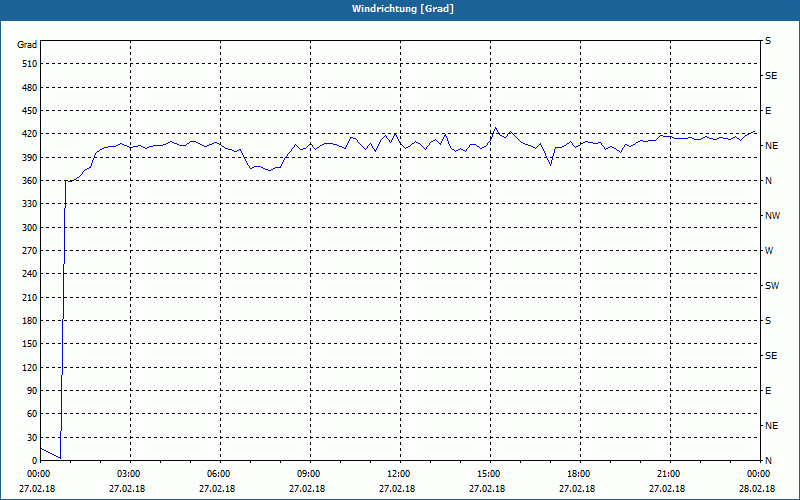
Task: Click the Grad unit label above y-axis
Action: click(27, 45)
